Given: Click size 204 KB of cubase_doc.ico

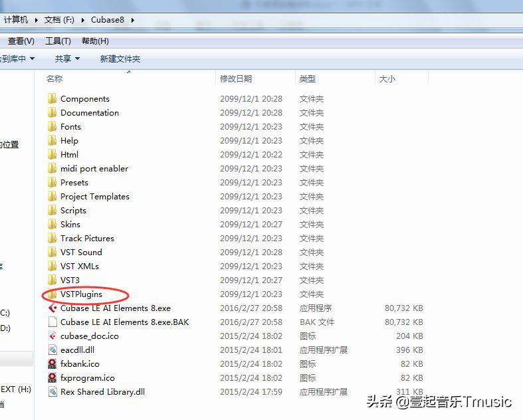Looking at the screenshot, I should pyautogui.click(x=409, y=336).
